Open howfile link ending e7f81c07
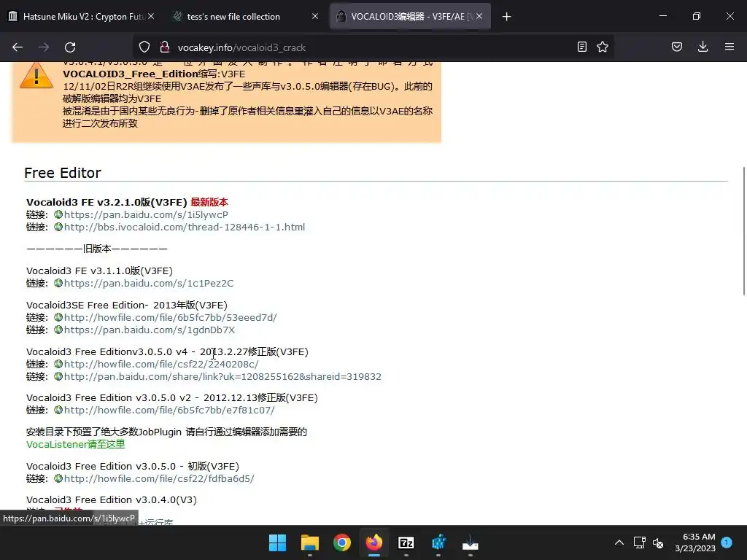This screenshot has height=560, width=747. pyautogui.click(x=169, y=410)
